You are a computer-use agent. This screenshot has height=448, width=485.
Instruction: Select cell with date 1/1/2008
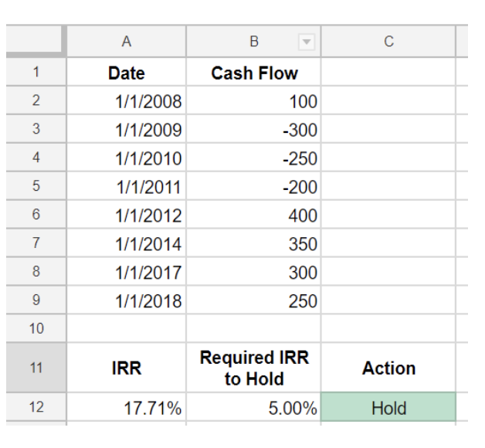(126, 100)
